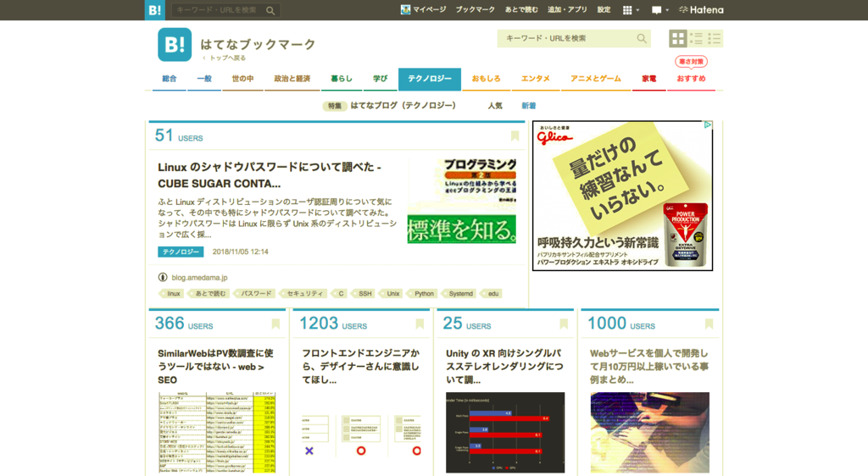Viewport: 868px width, 476px height.
Task: Click the Systemd tag
Action: 459,294
